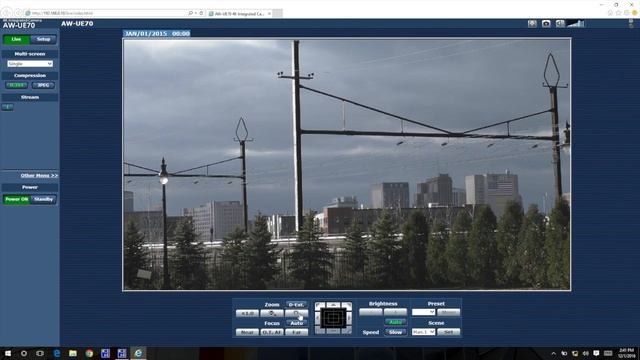
Task: Decrease brightness with the left Brightness button
Action: [x=371, y=312]
